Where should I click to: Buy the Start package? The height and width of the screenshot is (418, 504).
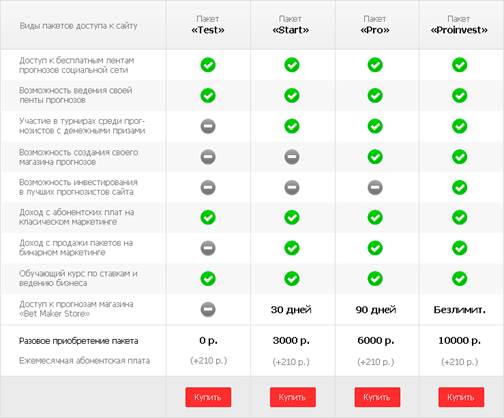pyautogui.click(x=293, y=397)
